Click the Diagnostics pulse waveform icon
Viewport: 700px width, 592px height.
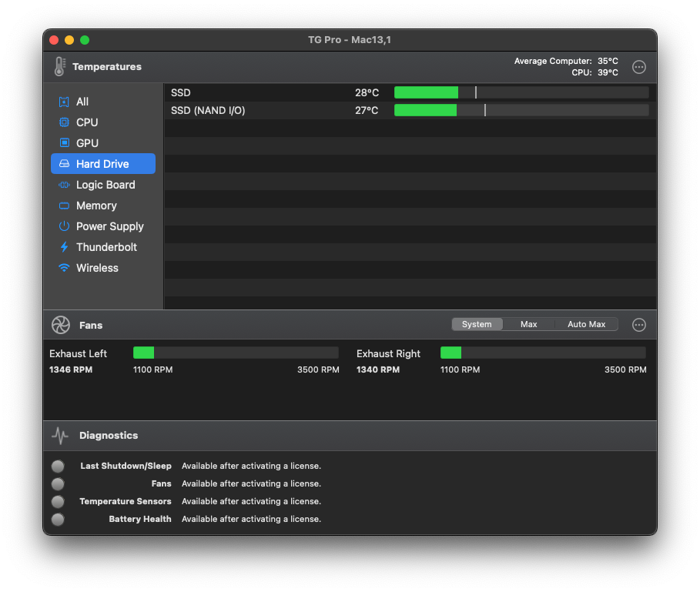coord(60,436)
